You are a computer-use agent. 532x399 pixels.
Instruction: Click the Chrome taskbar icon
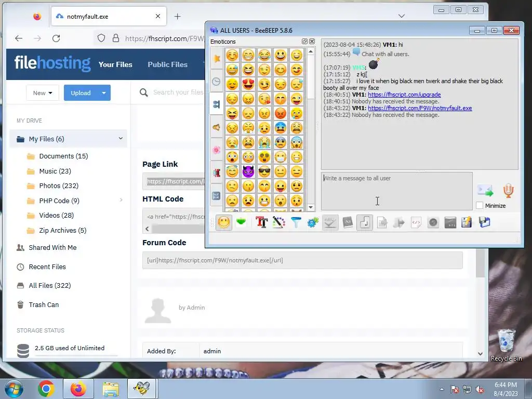[46, 389]
